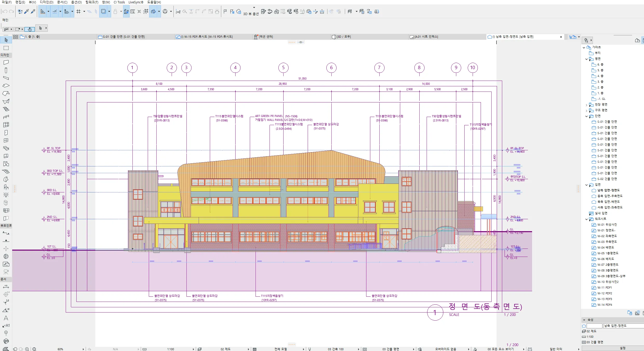
Task: Open the grid snap dropdown arrow
Action: [84, 11]
